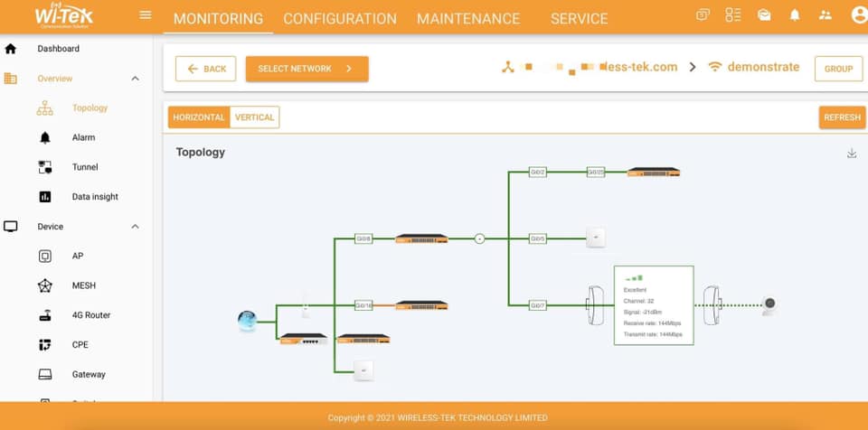Collapse the topology branch circle node
Screen dimensions: 868x430
(479, 238)
